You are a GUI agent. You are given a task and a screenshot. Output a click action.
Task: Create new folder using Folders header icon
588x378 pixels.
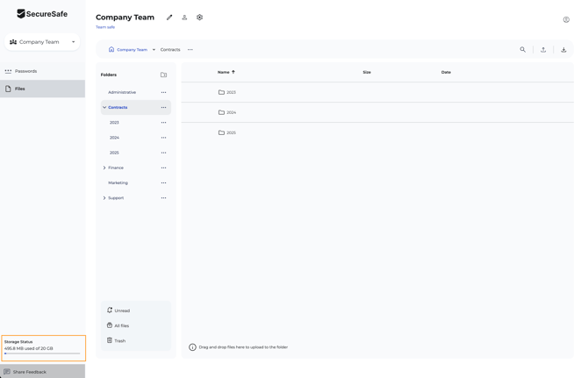[163, 75]
